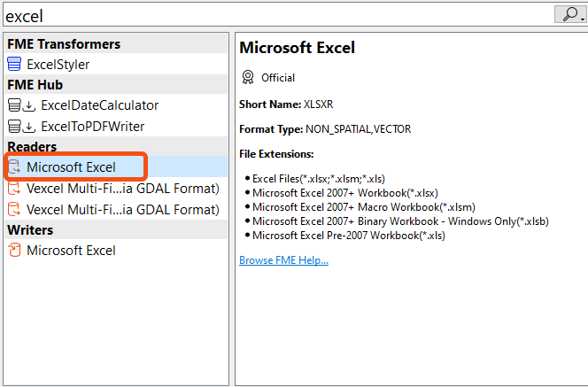The width and height of the screenshot is (588, 387).
Task: Click the FME Transformers section header
Action: point(116,44)
